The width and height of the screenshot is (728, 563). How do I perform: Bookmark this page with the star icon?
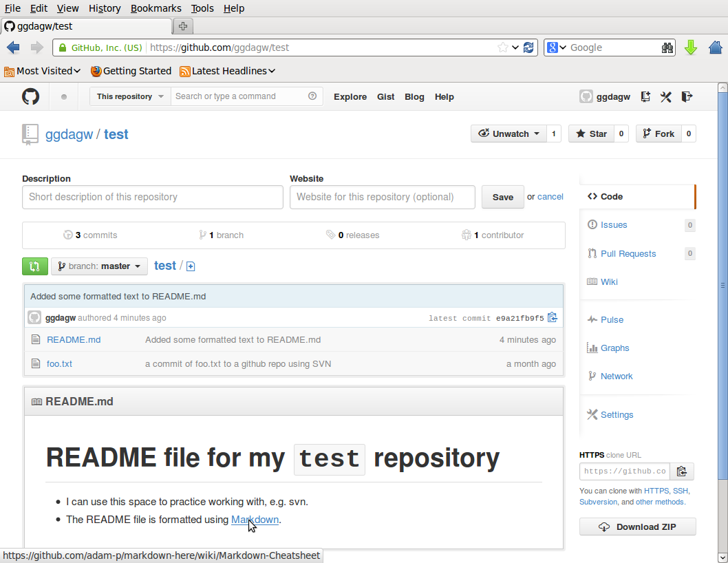pos(503,47)
